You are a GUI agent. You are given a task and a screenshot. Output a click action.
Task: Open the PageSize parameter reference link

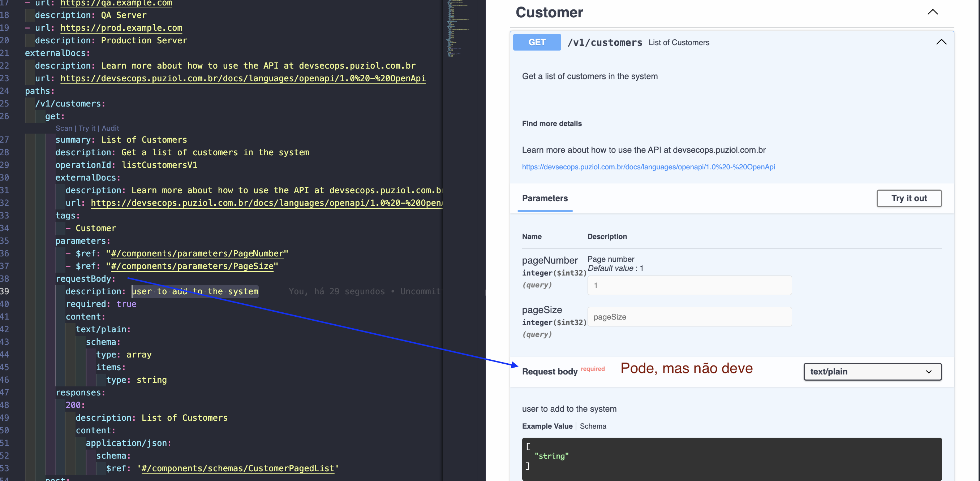[x=192, y=266]
